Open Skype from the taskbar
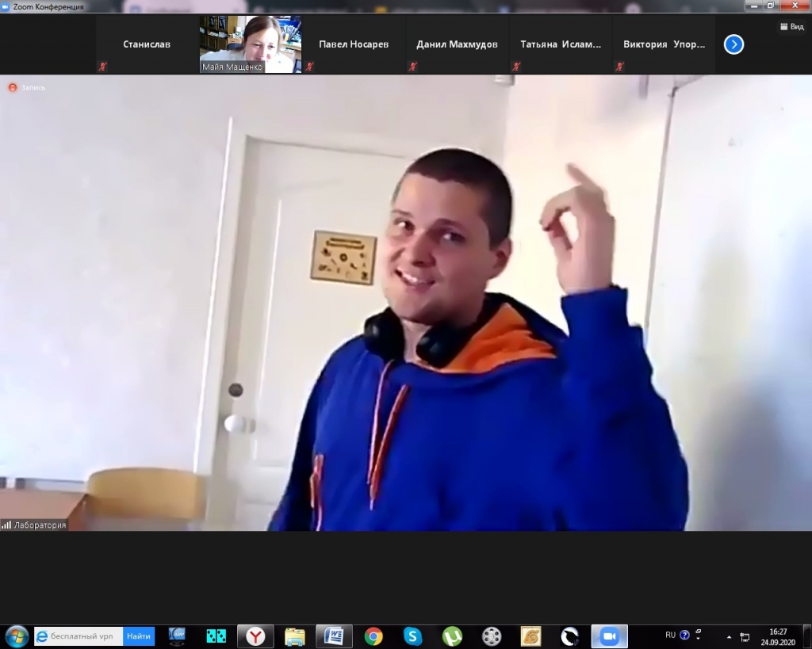Viewport: 812px width, 649px height. (x=412, y=636)
